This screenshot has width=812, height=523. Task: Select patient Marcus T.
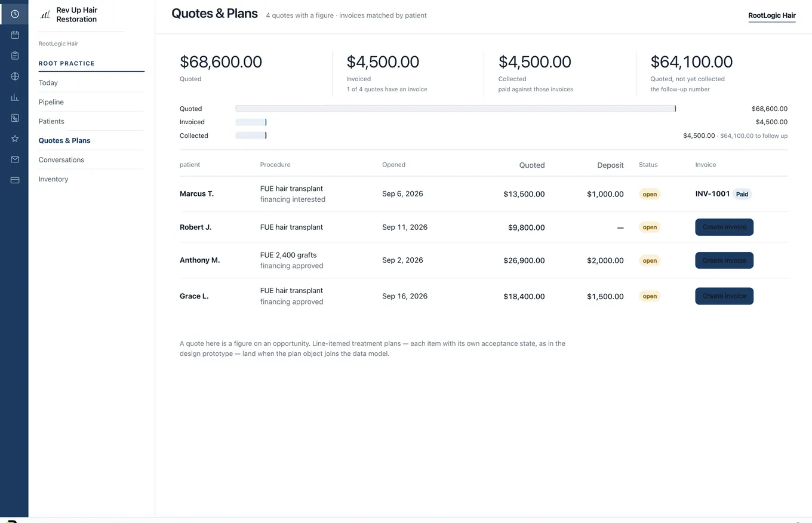(x=196, y=193)
